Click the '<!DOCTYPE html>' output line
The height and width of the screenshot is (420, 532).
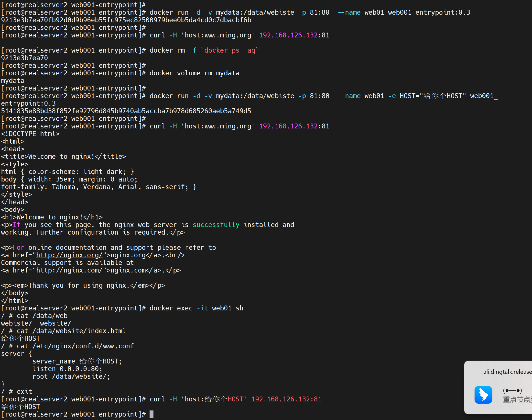[31, 134]
